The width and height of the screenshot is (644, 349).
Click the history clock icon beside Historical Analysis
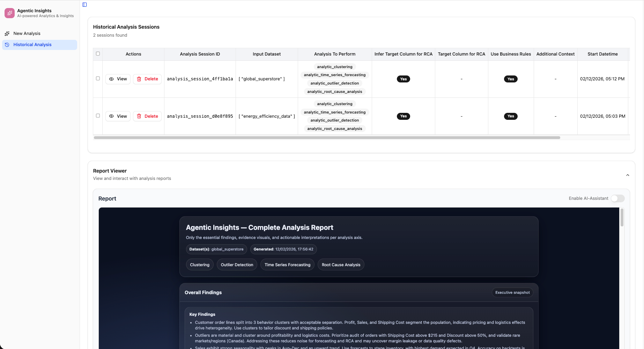[x=7, y=45]
